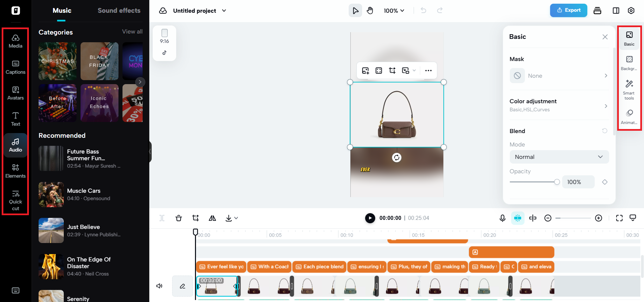Redo the last action
Screen dimensions: 644x302
click(x=440, y=11)
